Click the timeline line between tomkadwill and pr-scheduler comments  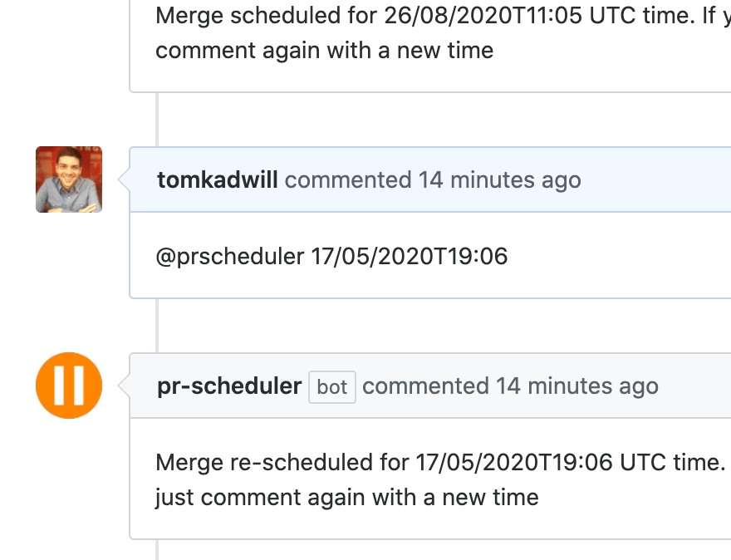point(157,326)
